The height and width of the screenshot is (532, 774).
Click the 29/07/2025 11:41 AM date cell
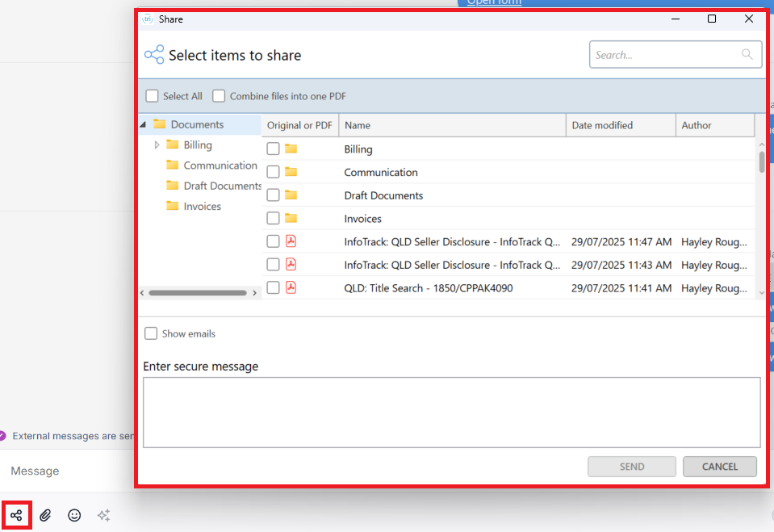(x=621, y=288)
